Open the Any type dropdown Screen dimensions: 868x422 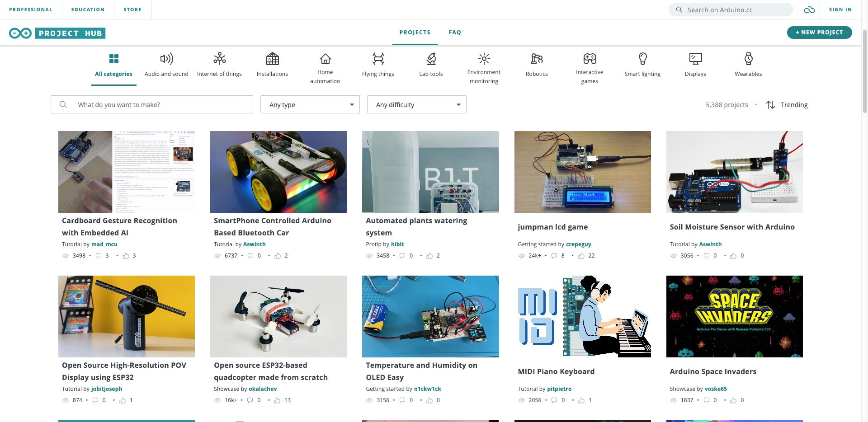click(310, 104)
